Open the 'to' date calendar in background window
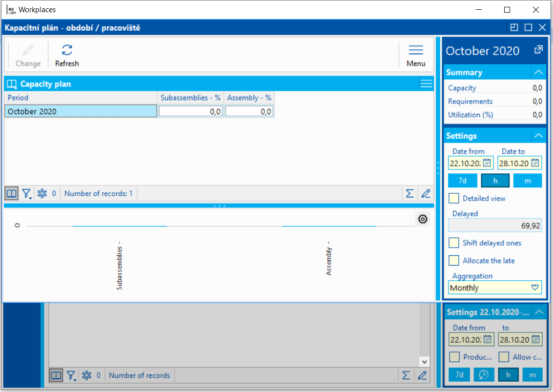This screenshot has height=392, width=553. 535,339
